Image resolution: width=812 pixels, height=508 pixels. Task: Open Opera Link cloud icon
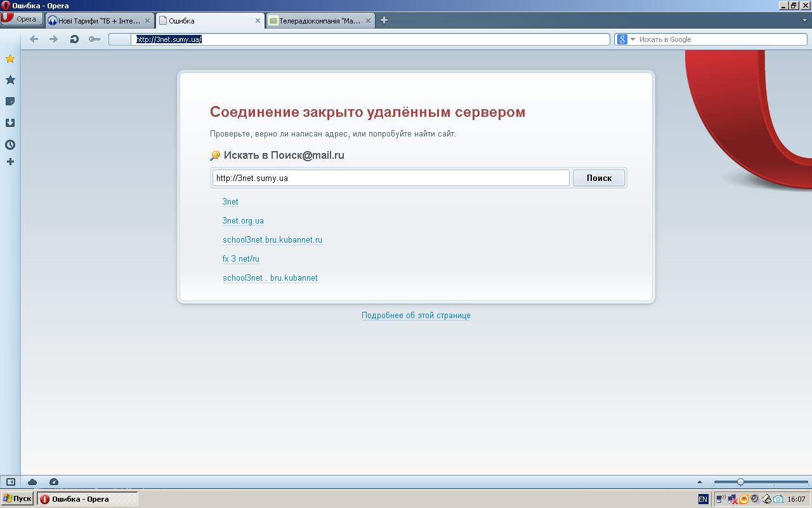(x=32, y=482)
